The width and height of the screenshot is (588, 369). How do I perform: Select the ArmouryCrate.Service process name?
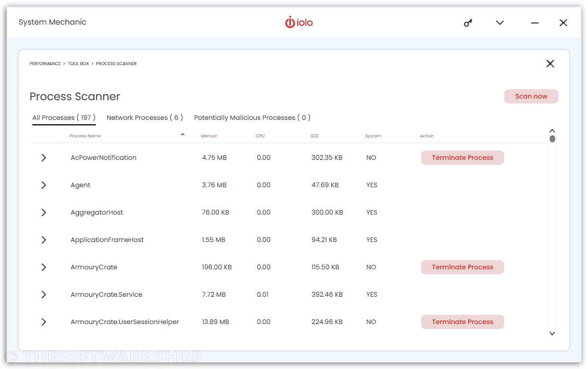107,295
